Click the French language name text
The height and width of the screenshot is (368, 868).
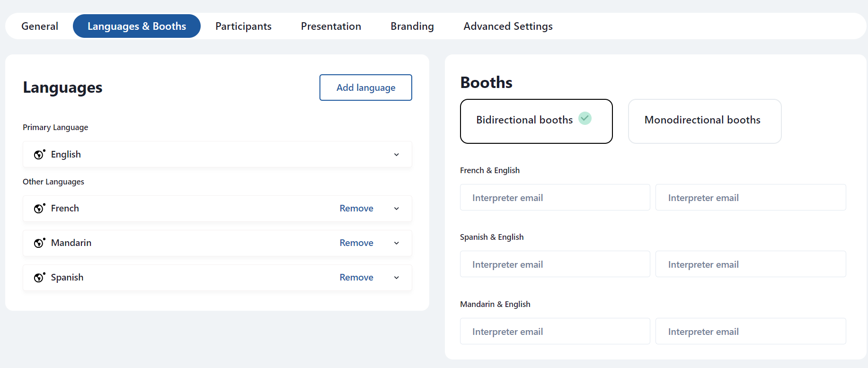coord(65,209)
